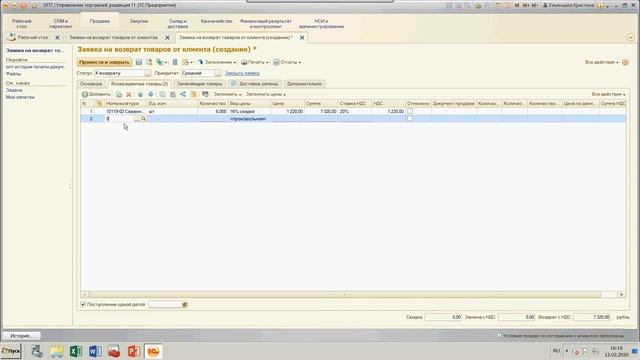Close the Заявки на возврат товаров list tab

pyautogui.click(x=167, y=38)
